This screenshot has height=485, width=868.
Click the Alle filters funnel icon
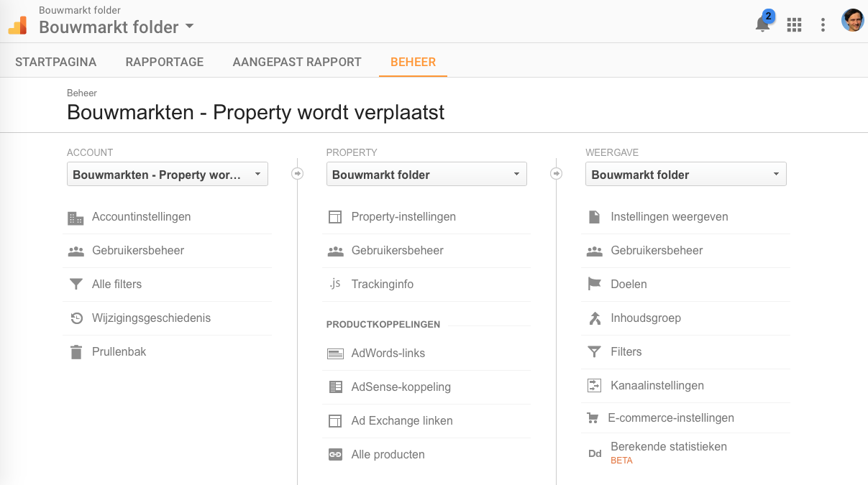pos(76,285)
